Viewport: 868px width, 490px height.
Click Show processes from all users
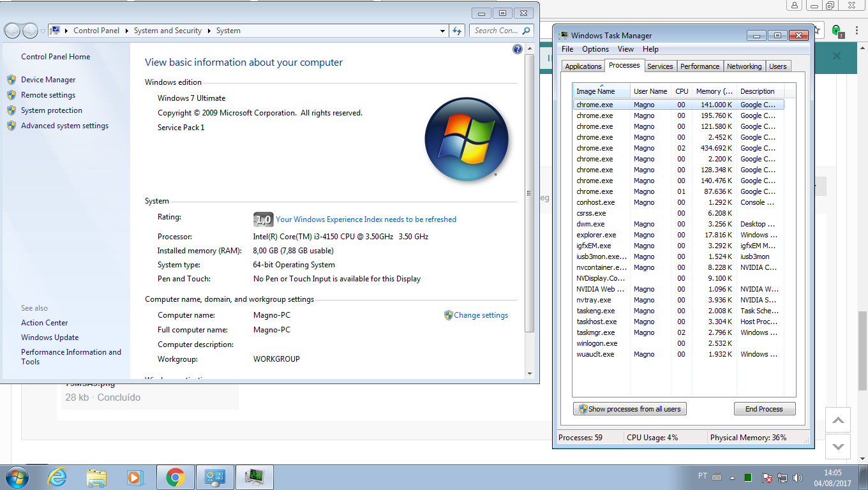(x=630, y=409)
